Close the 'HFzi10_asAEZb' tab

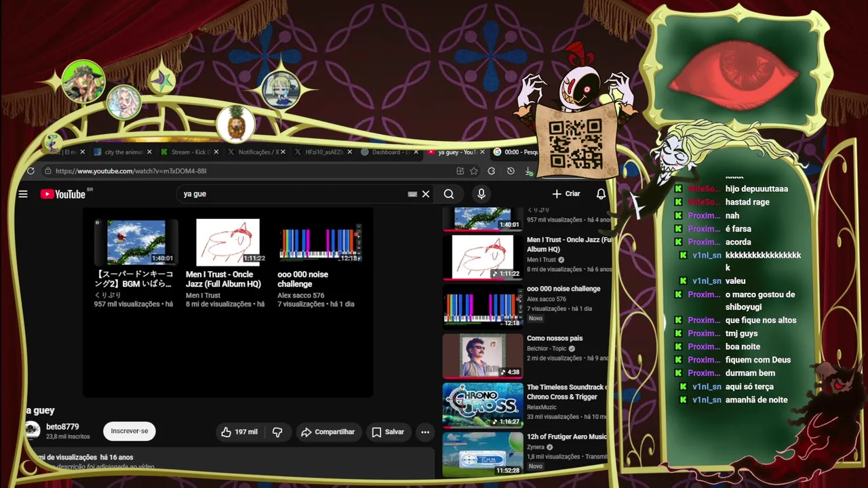[350, 152]
